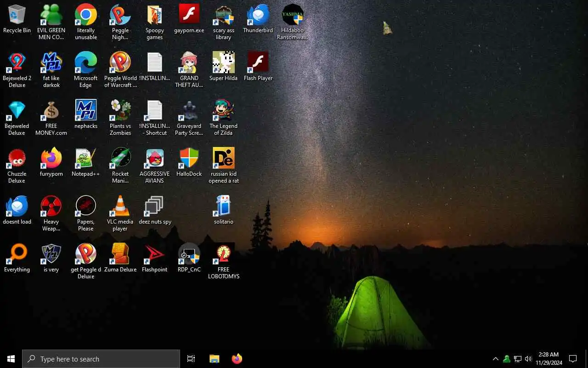The image size is (588, 368).
Task: Click the clock showing 2:28 AM
Action: coord(548,359)
